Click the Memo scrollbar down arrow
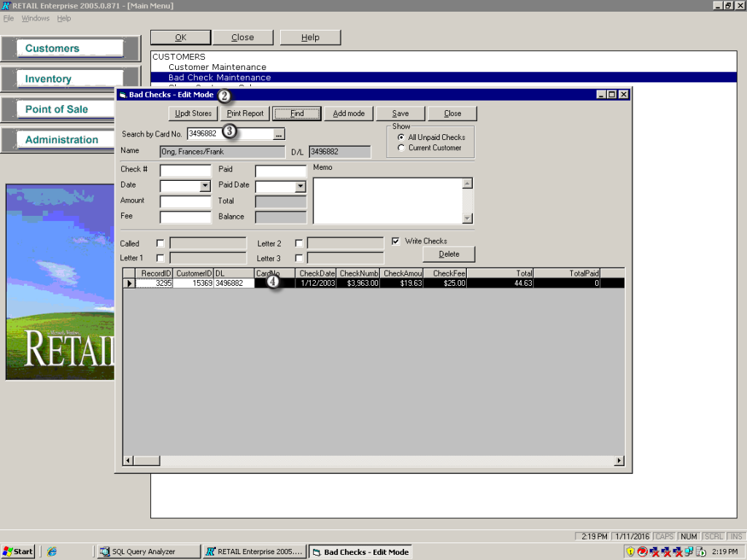 click(468, 218)
